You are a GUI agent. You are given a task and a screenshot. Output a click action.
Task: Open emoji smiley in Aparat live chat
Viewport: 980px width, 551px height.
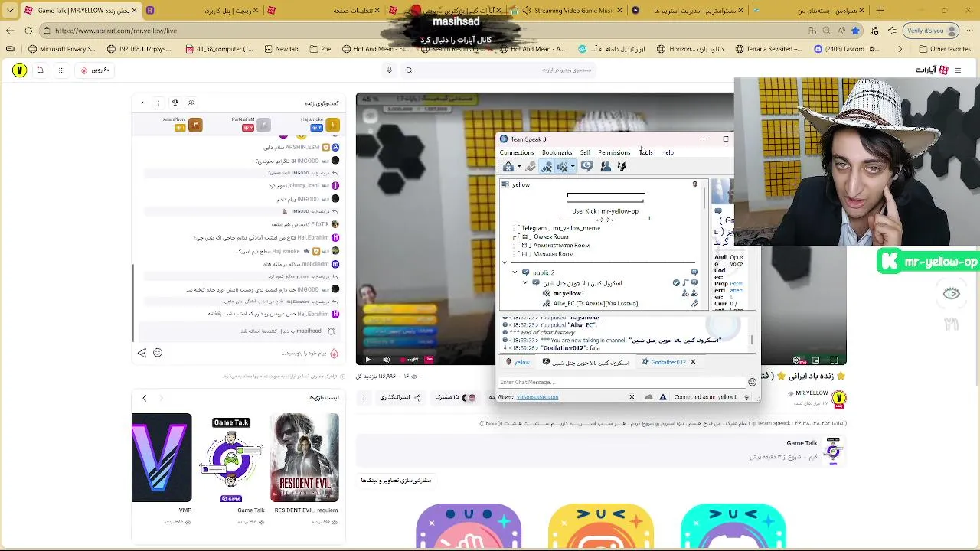[x=158, y=353]
